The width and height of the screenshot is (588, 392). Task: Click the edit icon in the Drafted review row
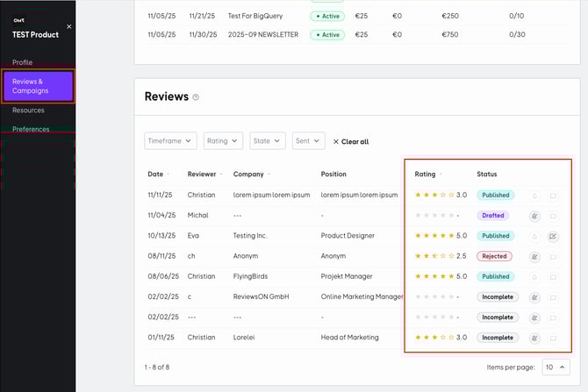(534, 216)
